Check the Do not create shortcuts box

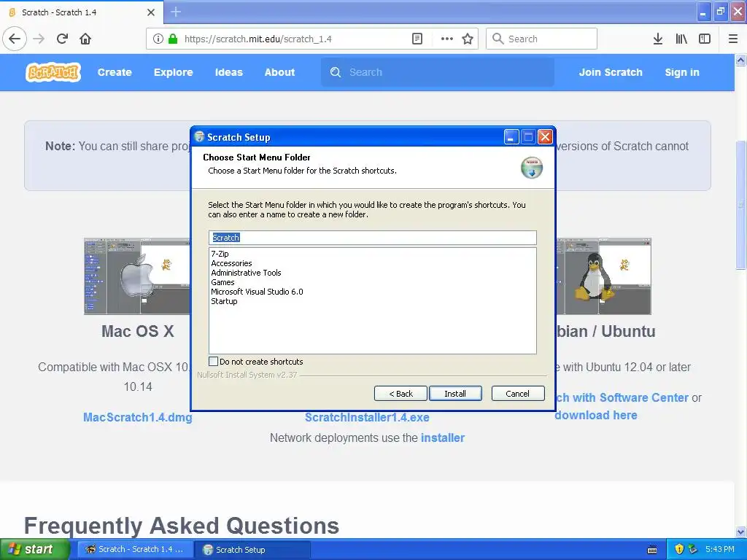click(x=214, y=362)
